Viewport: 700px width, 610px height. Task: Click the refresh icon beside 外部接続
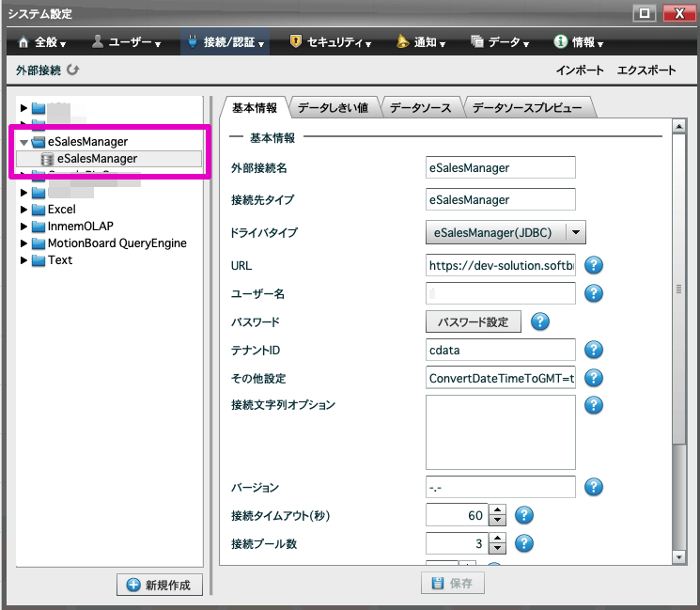pyautogui.click(x=72, y=70)
